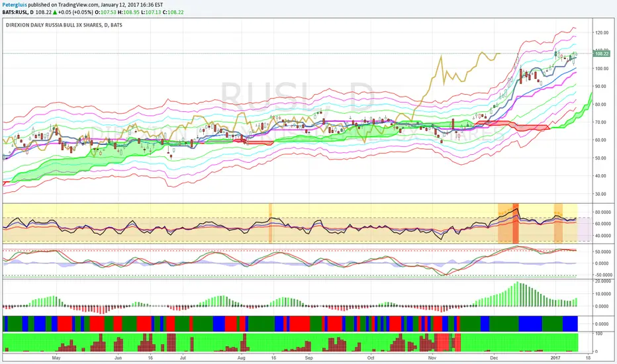Click the low value L:107.13
This screenshot has width=617, height=364.
point(151,12)
